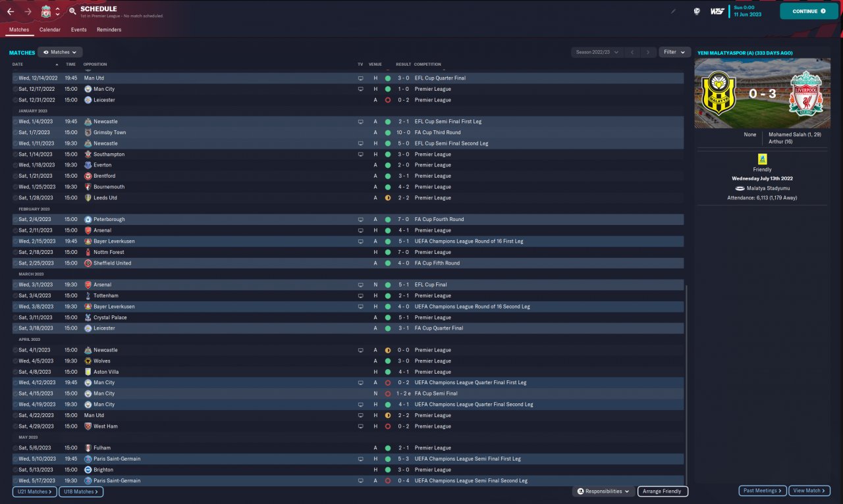This screenshot has width=843, height=504.
Task: Click the Sheffield United club badge
Action: point(88,263)
